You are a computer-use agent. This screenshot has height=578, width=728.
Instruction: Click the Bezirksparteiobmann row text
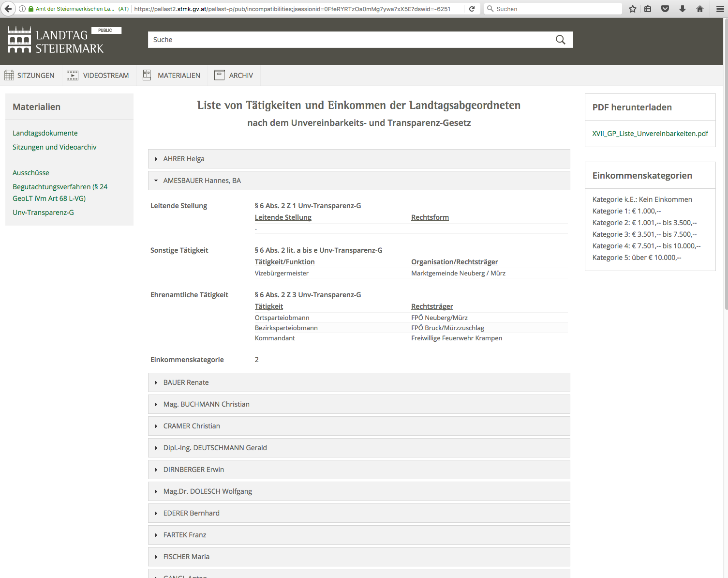coord(286,328)
